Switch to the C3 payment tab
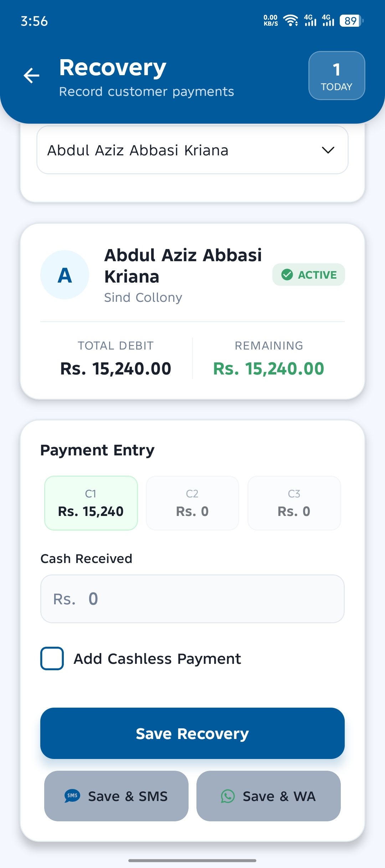 (294, 503)
